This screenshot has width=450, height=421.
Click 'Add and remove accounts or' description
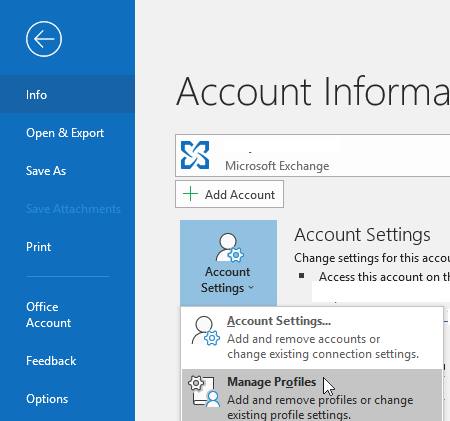[303, 339]
